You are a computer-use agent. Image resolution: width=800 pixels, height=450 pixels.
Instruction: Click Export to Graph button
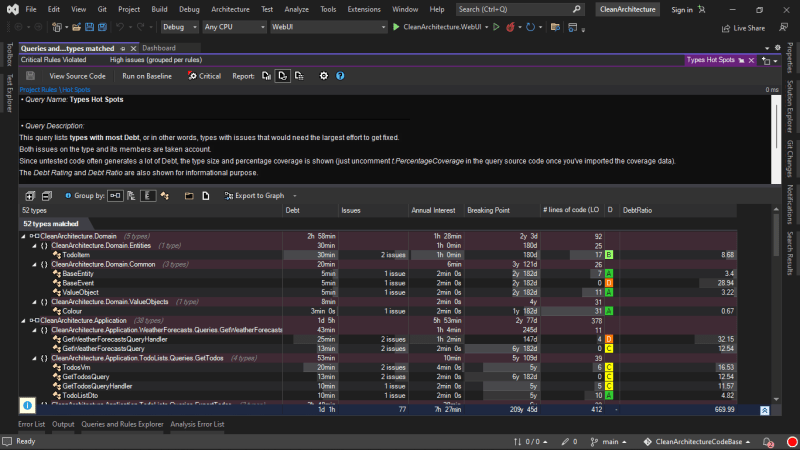[255, 196]
